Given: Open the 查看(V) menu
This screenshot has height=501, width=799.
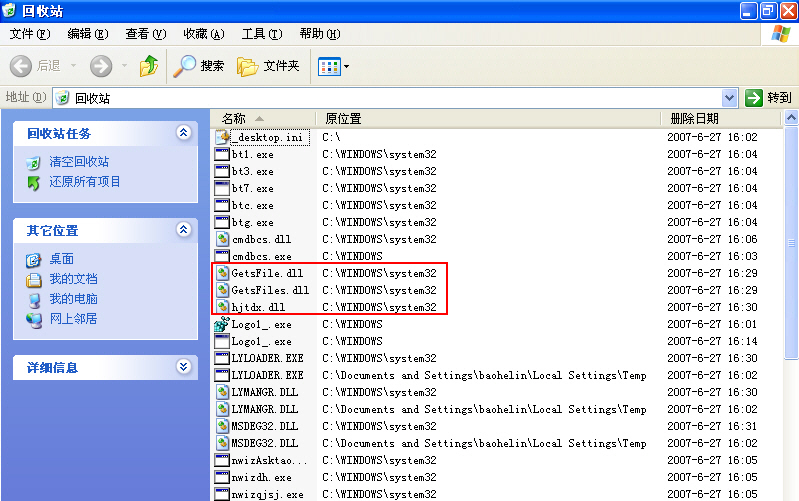Looking at the screenshot, I should [146, 34].
